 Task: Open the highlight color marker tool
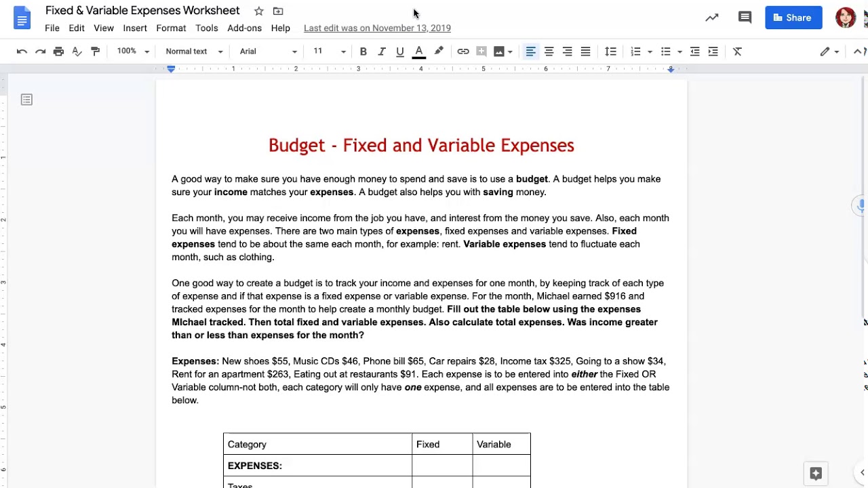439,52
